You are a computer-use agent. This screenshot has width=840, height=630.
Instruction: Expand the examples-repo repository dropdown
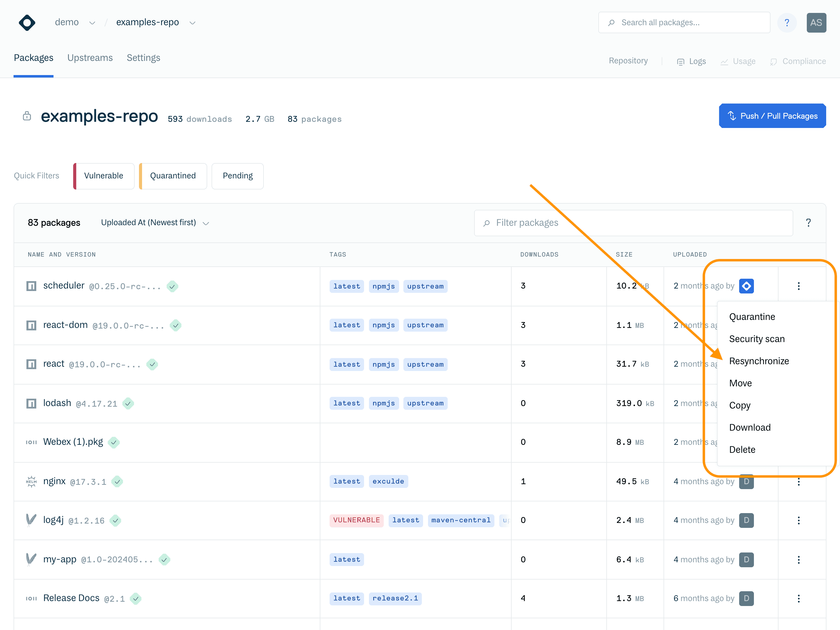coord(192,23)
